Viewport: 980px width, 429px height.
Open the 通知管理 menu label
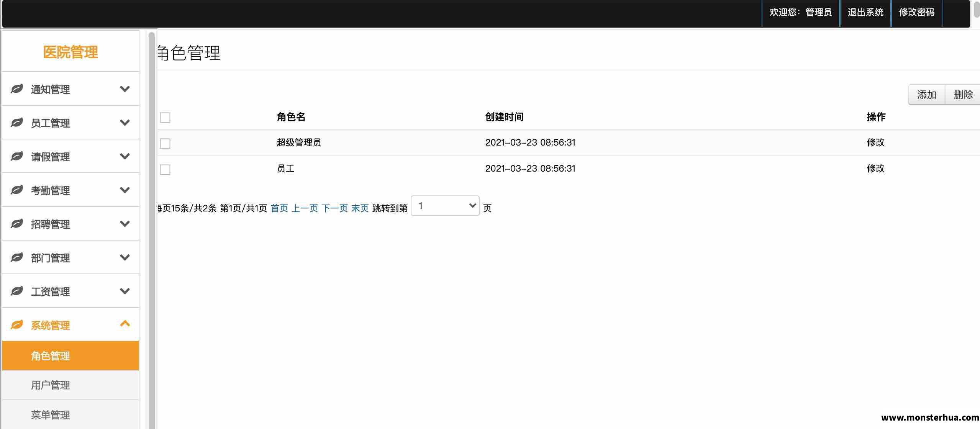click(50, 90)
